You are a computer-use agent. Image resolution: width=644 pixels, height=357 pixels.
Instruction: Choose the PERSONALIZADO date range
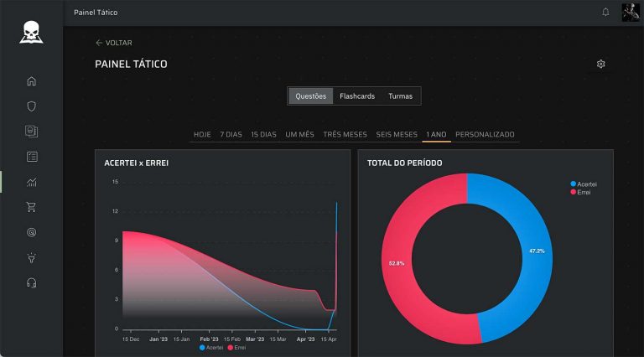click(x=485, y=135)
